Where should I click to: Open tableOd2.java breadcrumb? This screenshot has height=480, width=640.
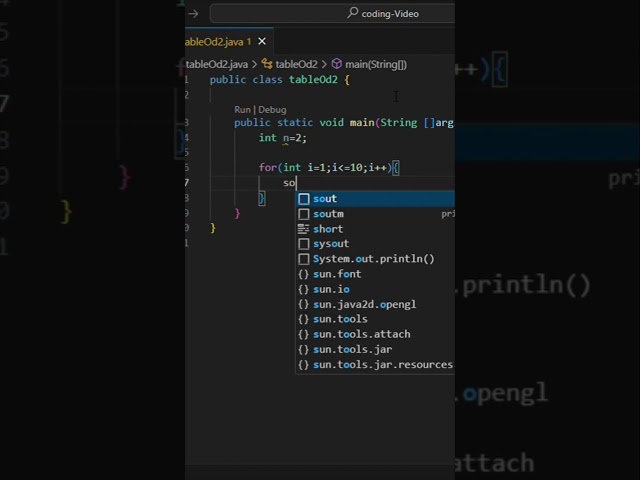pos(217,64)
